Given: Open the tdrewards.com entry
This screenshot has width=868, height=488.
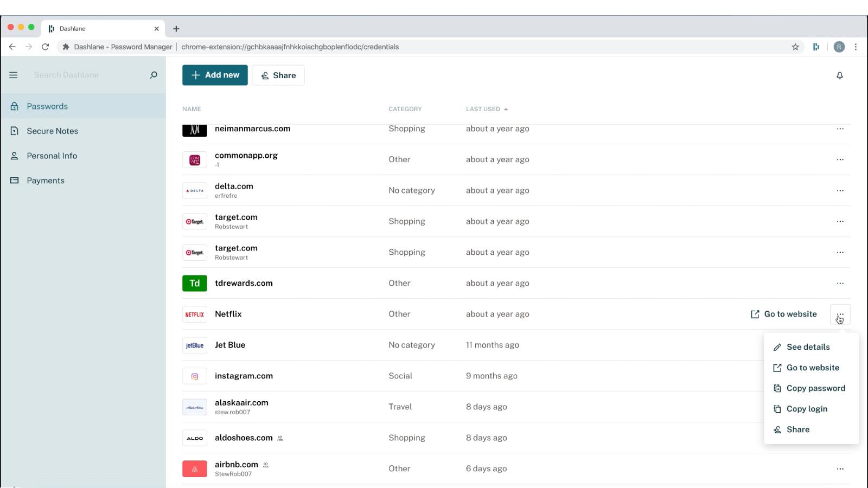Looking at the screenshot, I should (244, 283).
